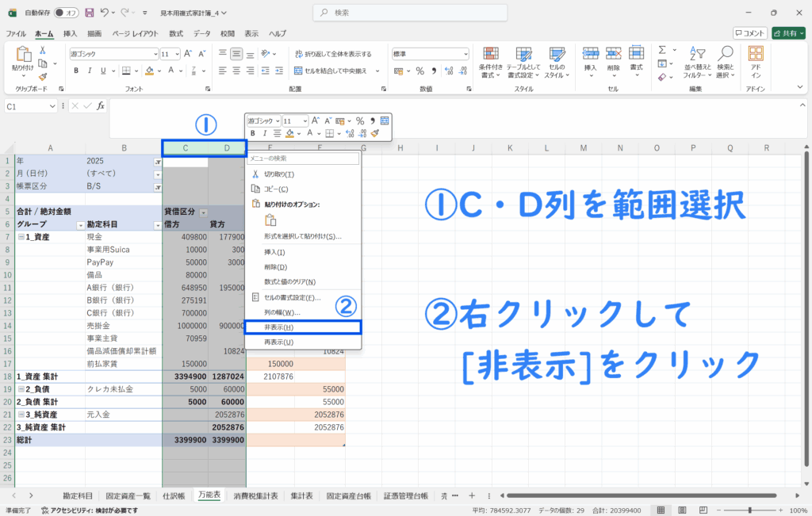Image resolution: width=812 pixels, height=516 pixels.
Task: Expand the number format dropdown showing 標準
Action: coord(463,54)
